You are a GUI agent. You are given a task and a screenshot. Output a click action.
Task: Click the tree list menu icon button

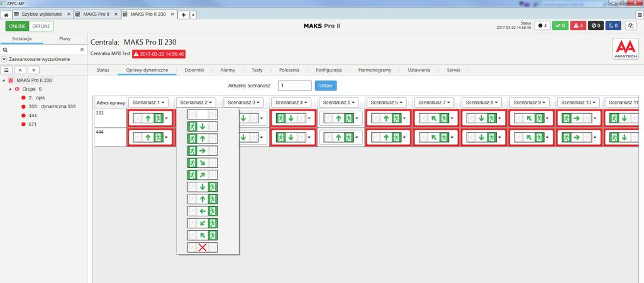7,70
